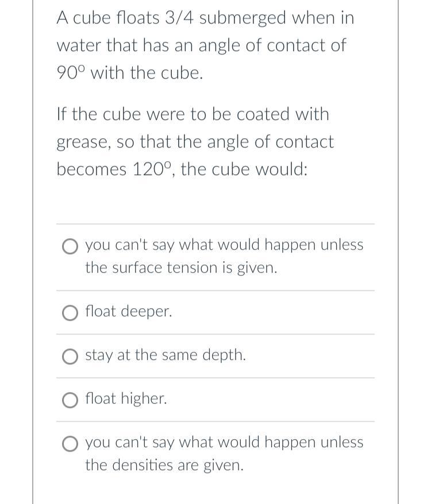Choose the densities answer option
431x504 pixels.
70,443
